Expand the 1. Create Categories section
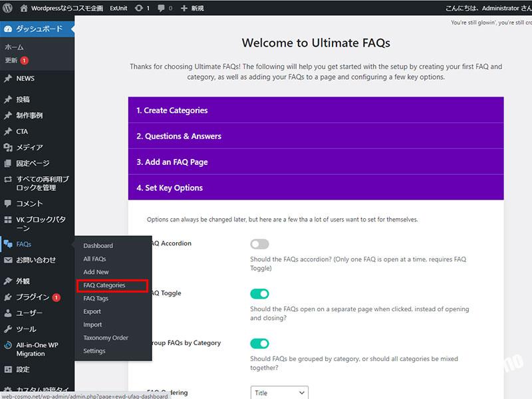This screenshot has height=399, width=532. point(315,110)
